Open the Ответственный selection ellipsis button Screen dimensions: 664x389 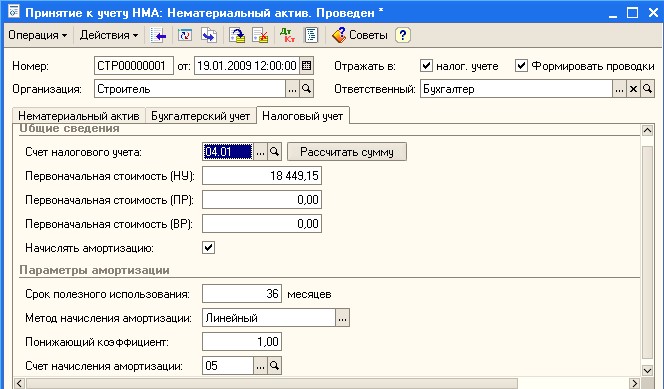(620, 89)
